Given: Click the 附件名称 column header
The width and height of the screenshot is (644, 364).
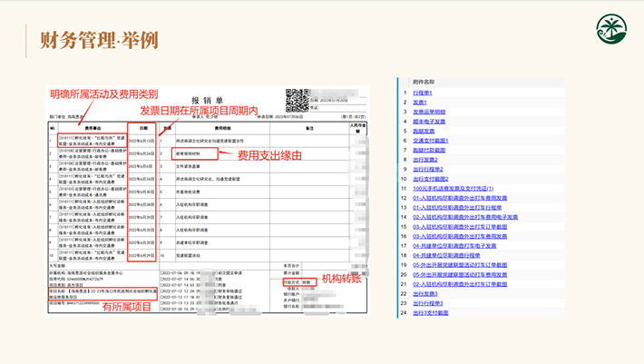Looking at the screenshot, I should [x=424, y=83].
